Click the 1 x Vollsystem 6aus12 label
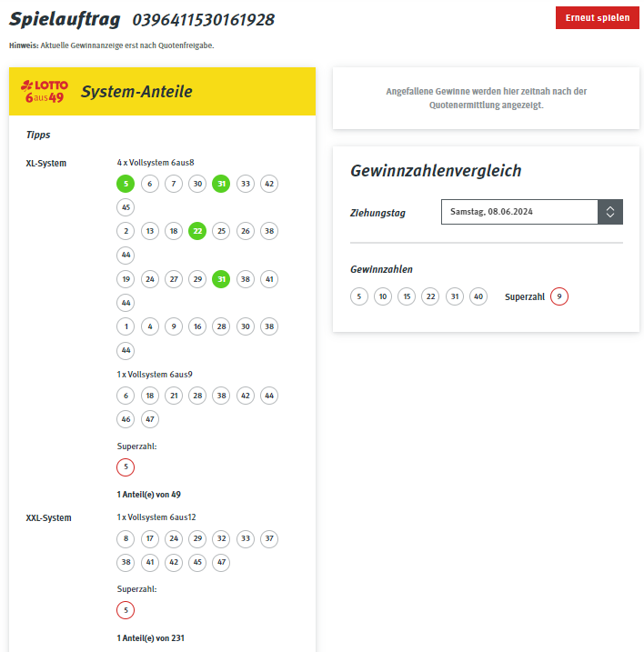This screenshot has width=644, height=652. 156,517
